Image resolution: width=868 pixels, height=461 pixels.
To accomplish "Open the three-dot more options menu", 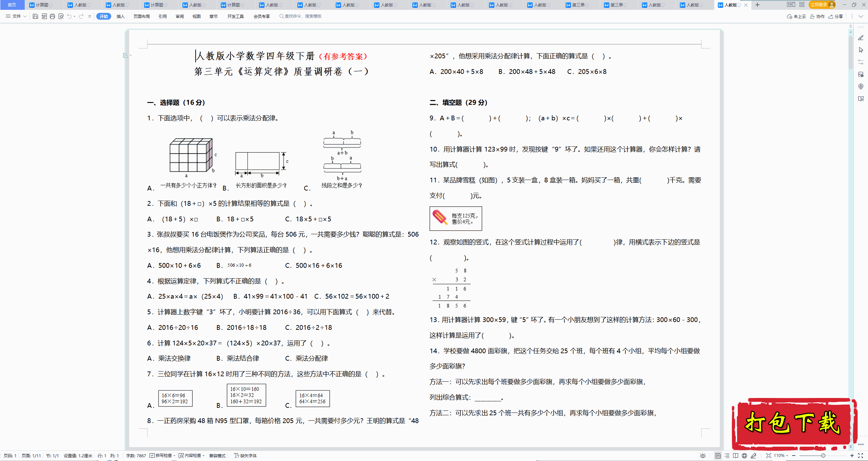I will 852,16.
